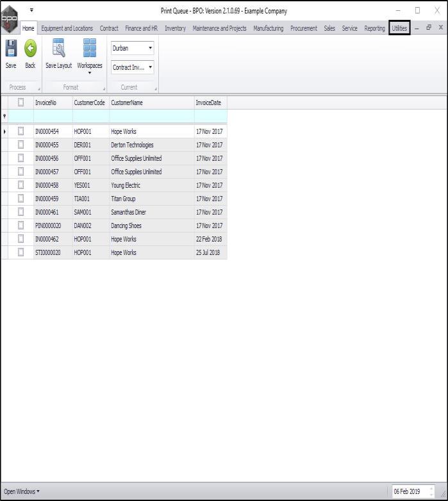Check the box for invoice IN0000461
The image size is (448, 501).
pyautogui.click(x=21, y=211)
